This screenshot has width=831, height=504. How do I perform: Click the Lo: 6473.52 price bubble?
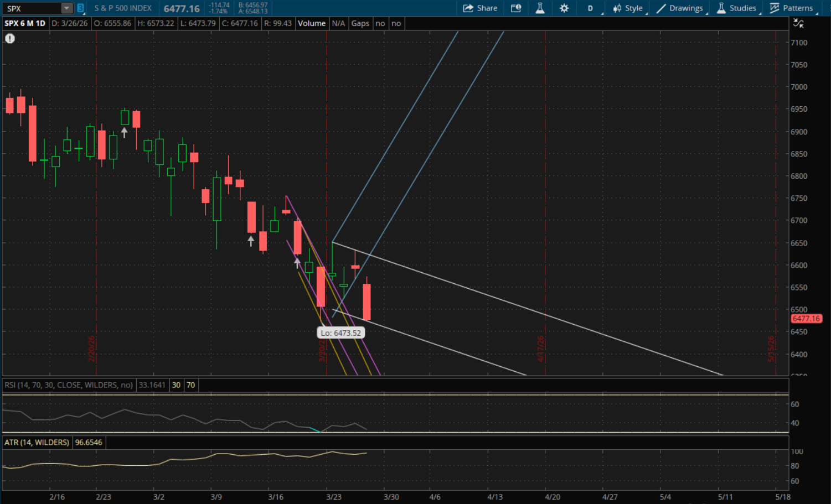click(x=340, y=333)
